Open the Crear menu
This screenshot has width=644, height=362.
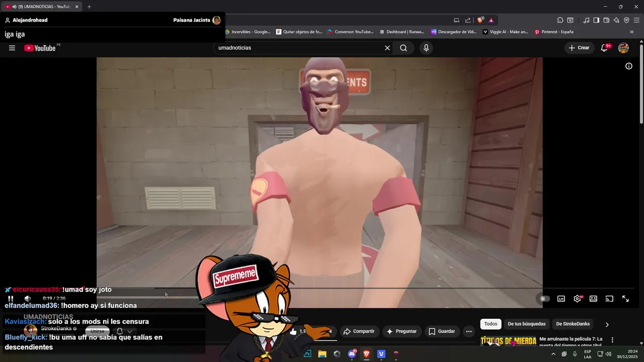(x=579, y=48)
